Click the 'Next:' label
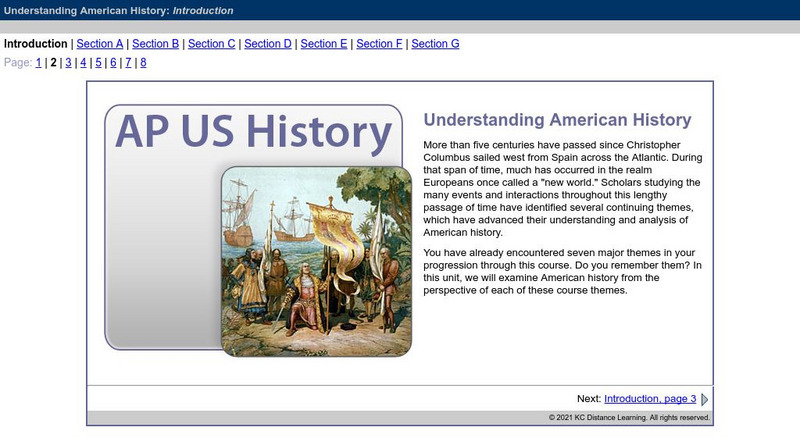Viewport: 800px width, 438px height. click(589, 399)
